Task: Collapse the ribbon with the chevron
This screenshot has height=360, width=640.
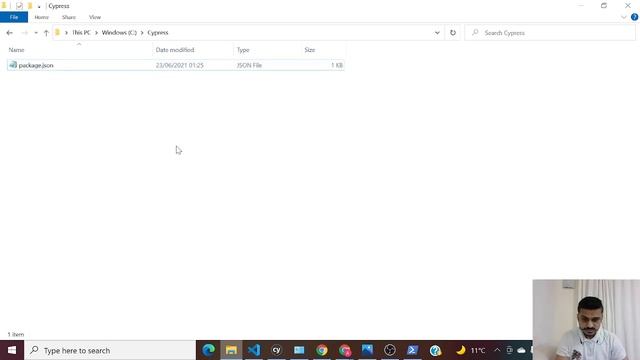Action: tap(623, 17)
